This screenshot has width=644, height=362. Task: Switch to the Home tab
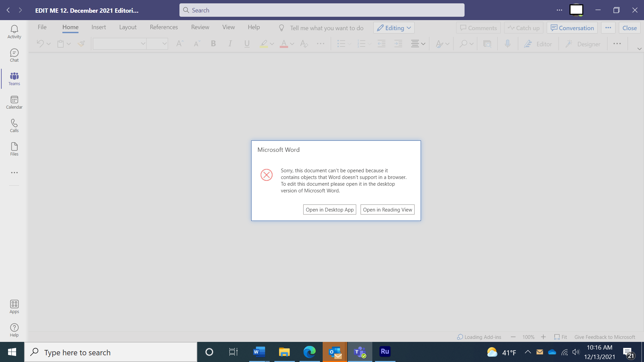point(70,27)
